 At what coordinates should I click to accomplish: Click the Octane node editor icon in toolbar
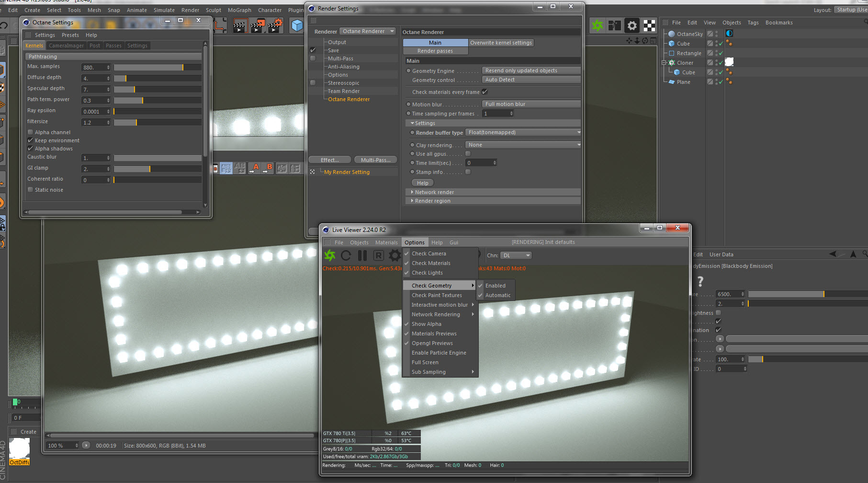tap(615, 25)
